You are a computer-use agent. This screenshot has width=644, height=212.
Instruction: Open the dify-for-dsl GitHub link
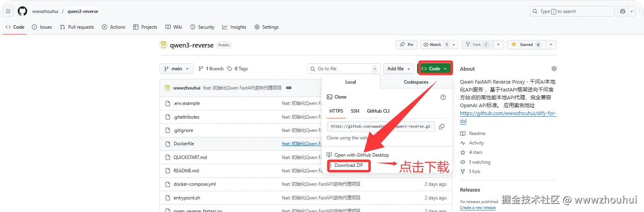[x=508, y=117]
